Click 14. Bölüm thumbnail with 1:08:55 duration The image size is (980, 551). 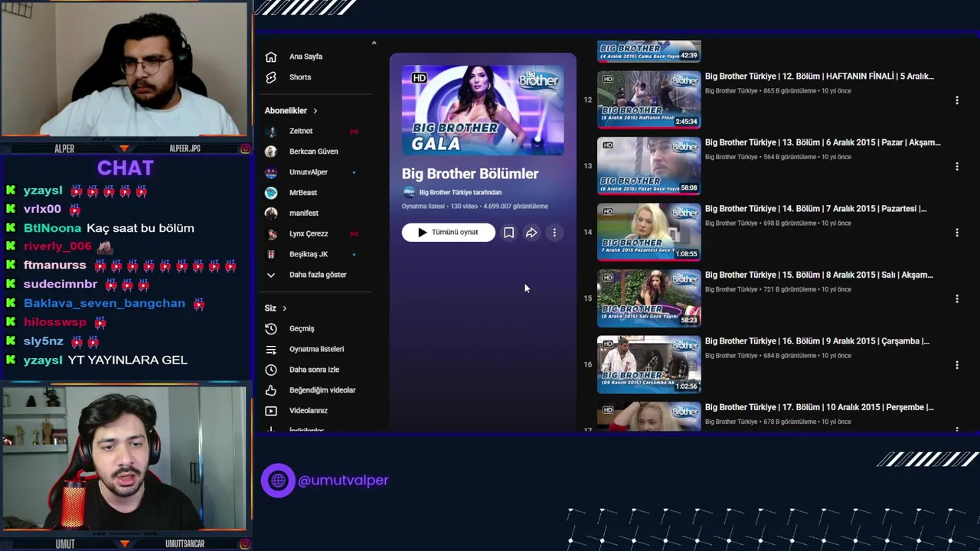[649, 232]
